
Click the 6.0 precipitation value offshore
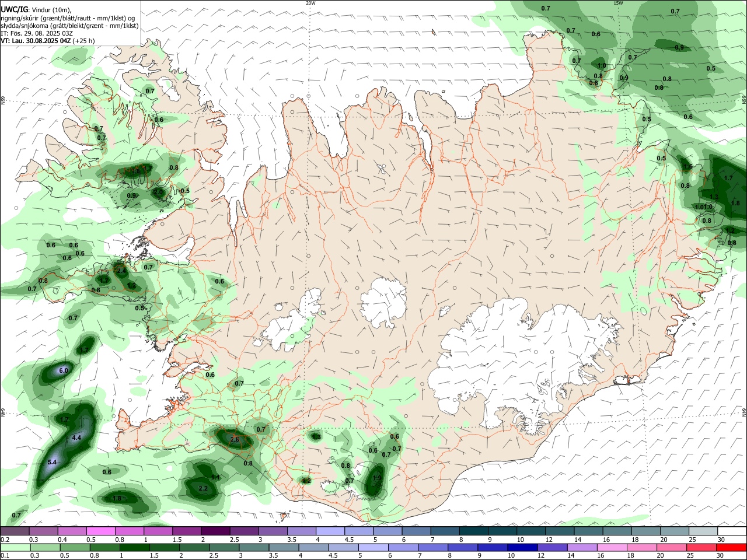point(64,370)
